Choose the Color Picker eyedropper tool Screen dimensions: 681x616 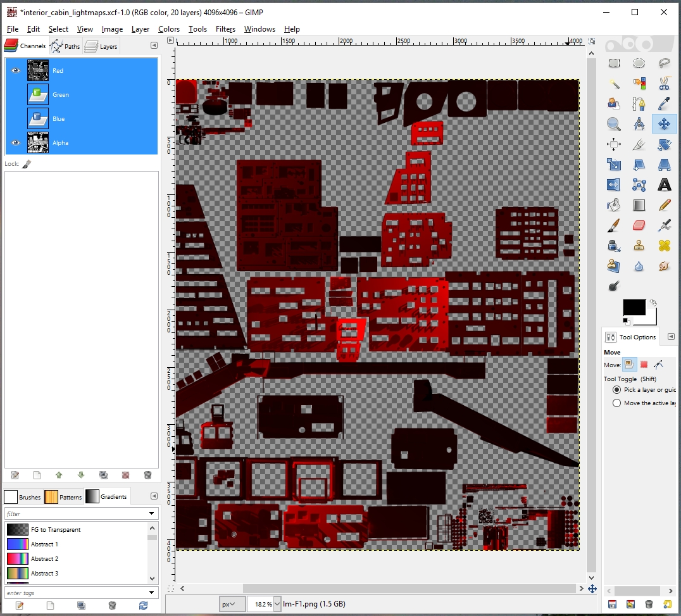click(664, 104)
